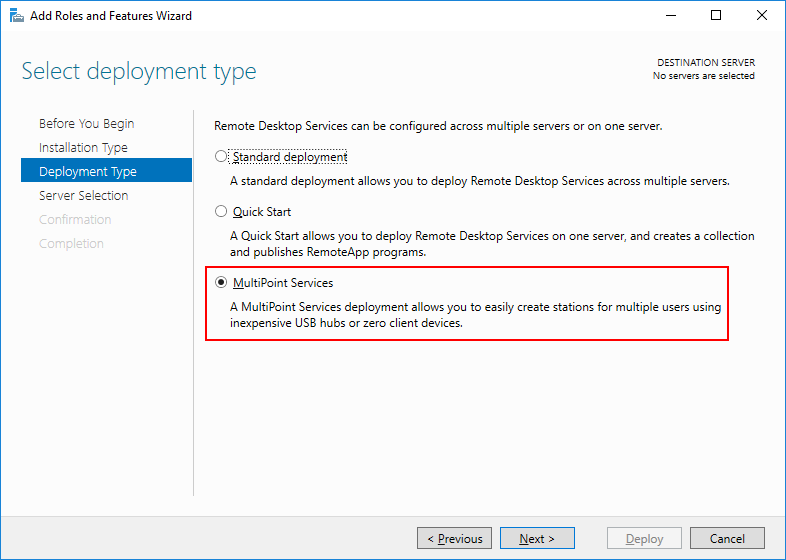Open the Installation Type step
The image size is (786, 560).
83,148
